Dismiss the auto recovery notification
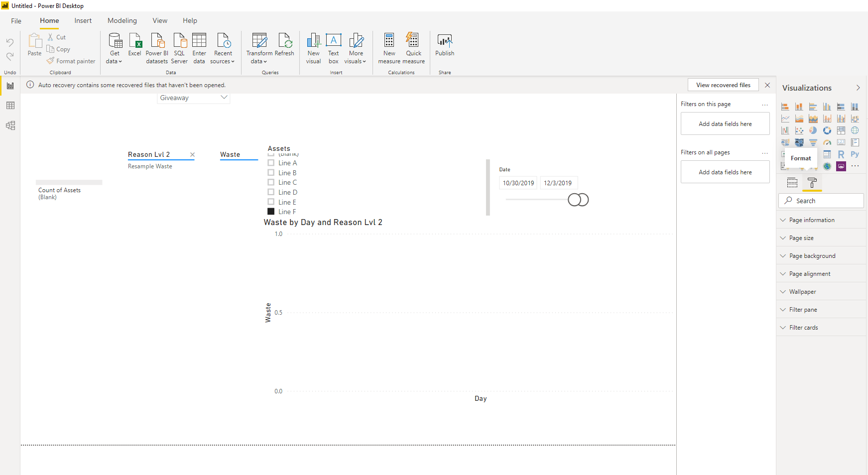868x475 pixels. pos(767,85)
